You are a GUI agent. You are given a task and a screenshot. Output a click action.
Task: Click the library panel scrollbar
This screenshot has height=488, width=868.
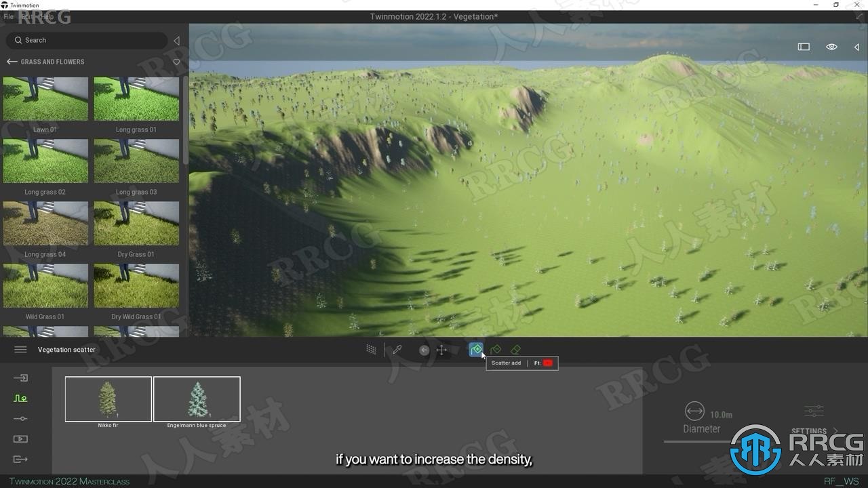pyautogui.click(x=185, y=120)
